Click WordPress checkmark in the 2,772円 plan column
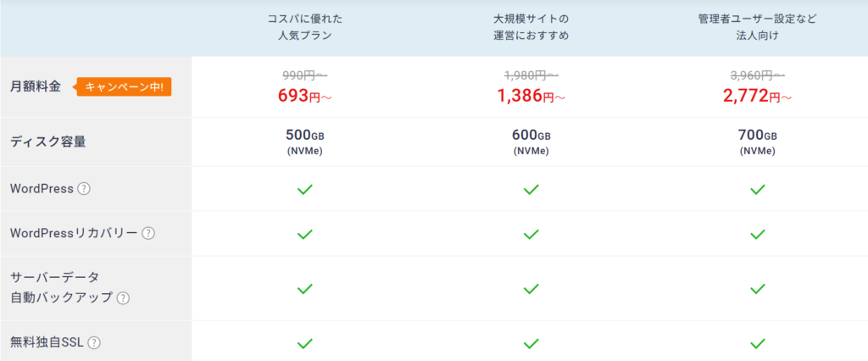Image resolution: width=868 pixels, height=361 pixels. (x=757, y=189)
